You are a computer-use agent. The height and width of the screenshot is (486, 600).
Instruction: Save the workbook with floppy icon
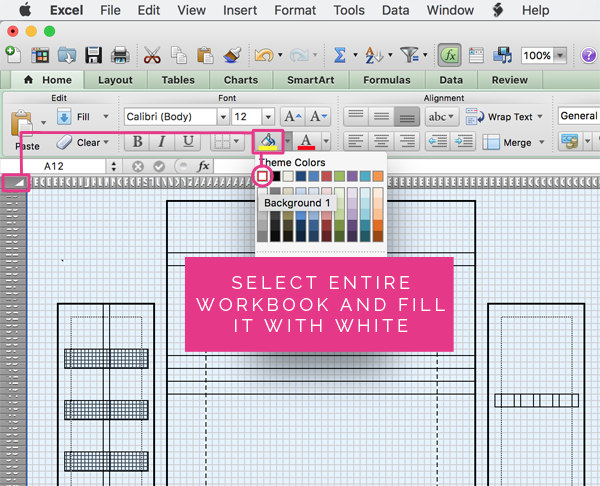93,55
